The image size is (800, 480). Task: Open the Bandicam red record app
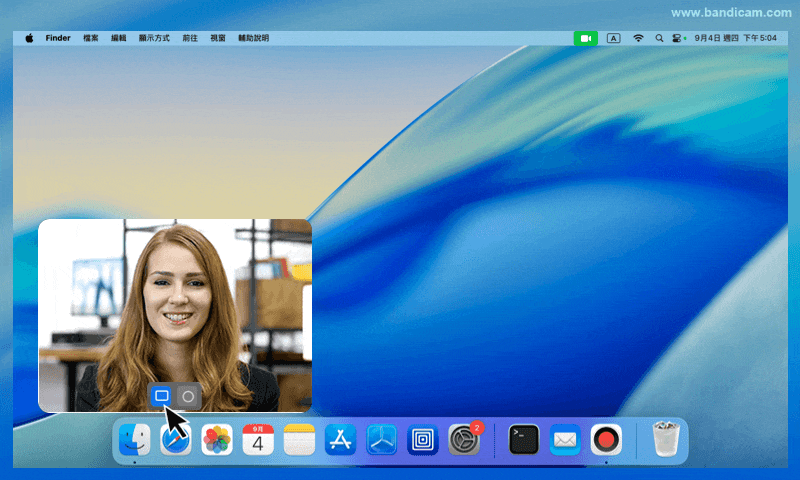pyautogui.click(x=605, y=439)
